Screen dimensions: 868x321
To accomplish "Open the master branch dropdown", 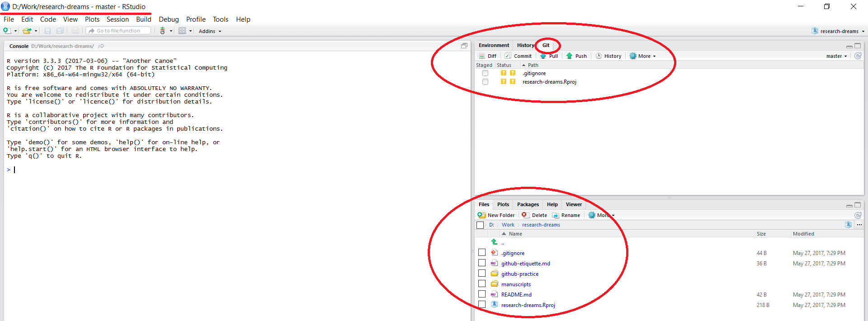I will pos(836,56).
